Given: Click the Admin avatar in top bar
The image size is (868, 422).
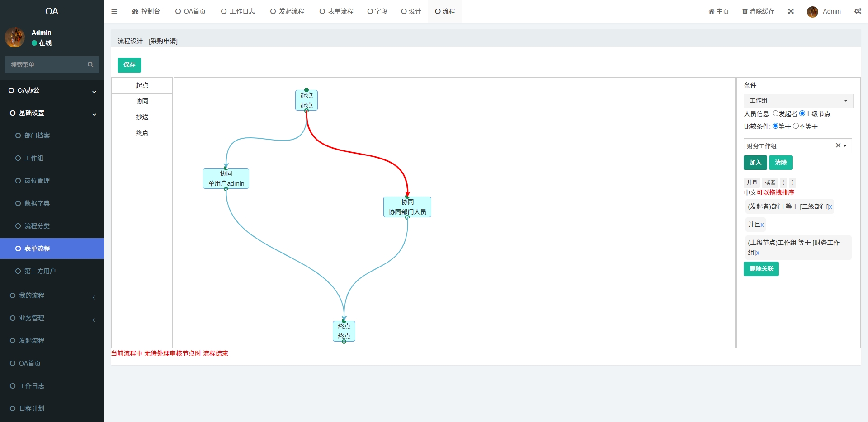Looking at the screenshot, I should pos(812,12).
